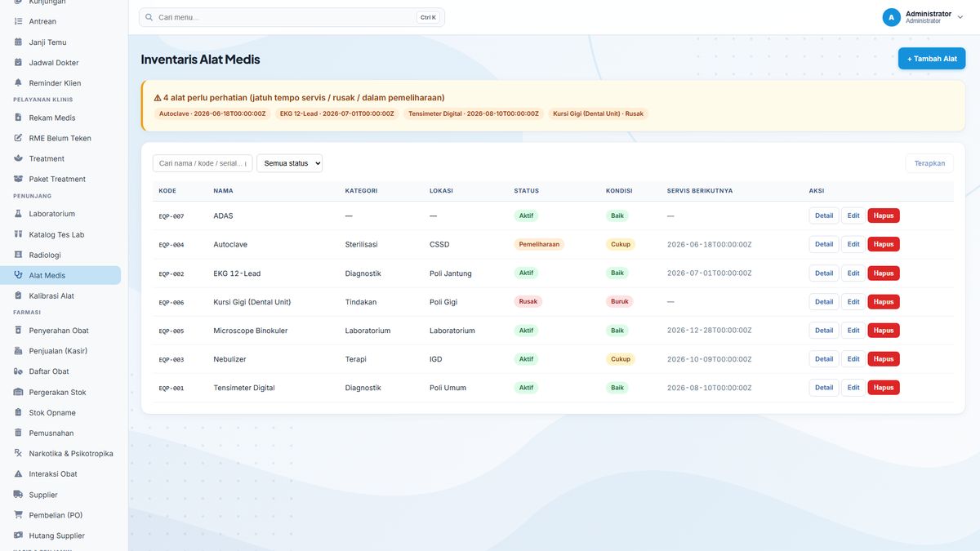This screenshot has width=980, height=551.
Task: Click the Interaksi Obat warning icon
Action: [19, 473]
